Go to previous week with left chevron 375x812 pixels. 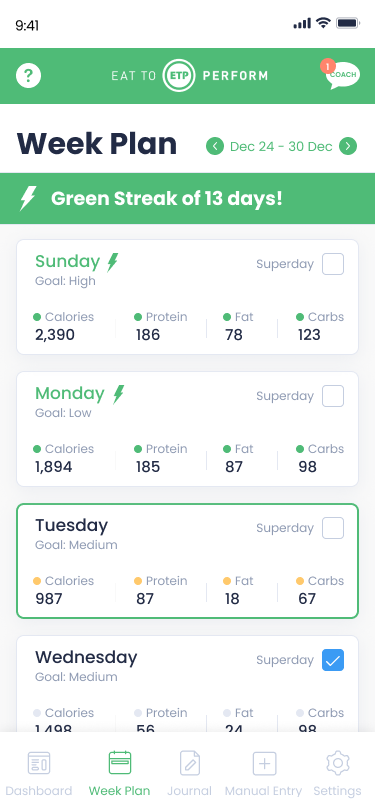215,147
